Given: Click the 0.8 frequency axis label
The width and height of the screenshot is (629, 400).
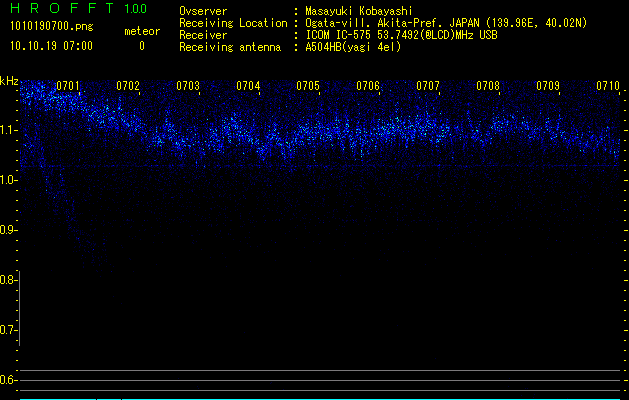Looking at the screenshot, I should coord(7,280).
